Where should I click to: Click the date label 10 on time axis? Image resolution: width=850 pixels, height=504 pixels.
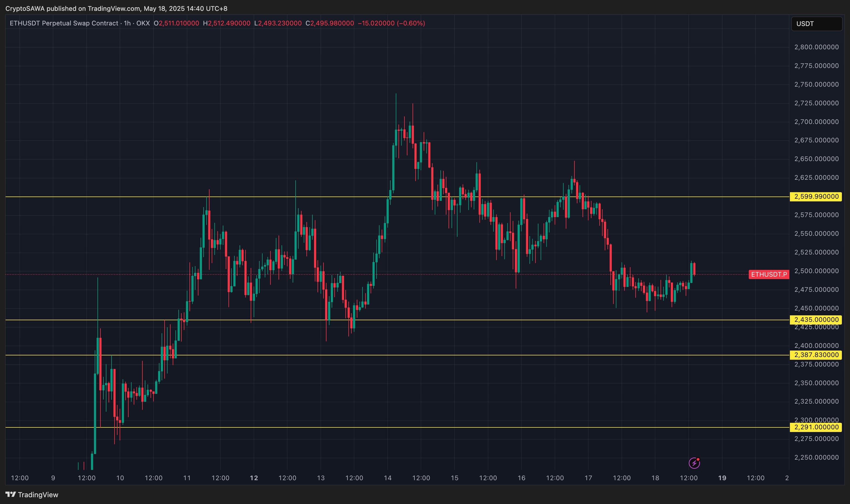120,478
